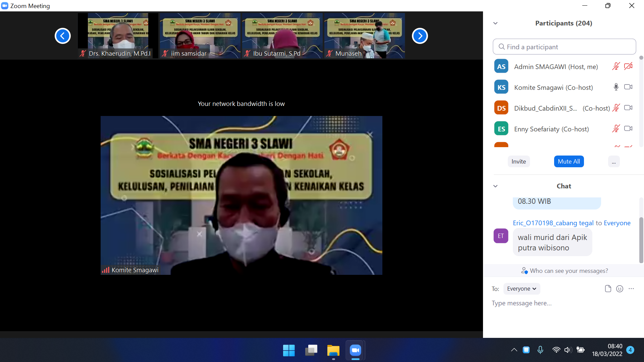The width and height of the screenshot is (644, 362).
Task: Open chat more options ellipsis
Action: pyautogui.click(x=631, y=289)
